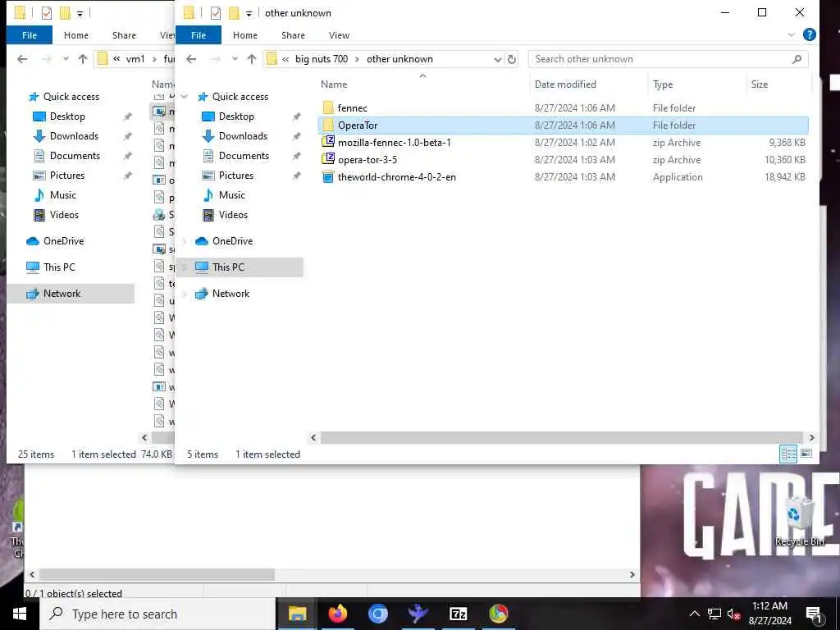
Task: Collapse Quick access tree in front window
Action: tap(185, 97)
